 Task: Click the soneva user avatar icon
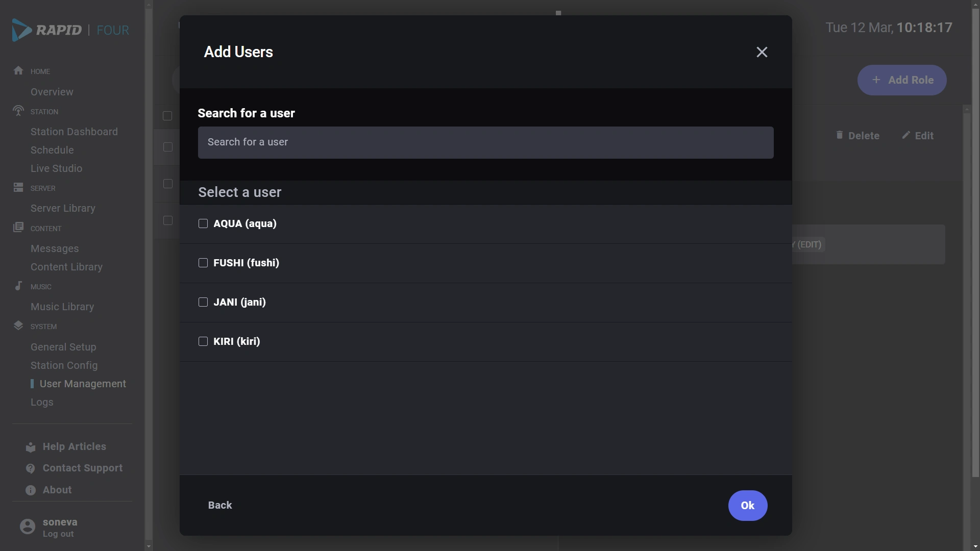coord(28,527)
